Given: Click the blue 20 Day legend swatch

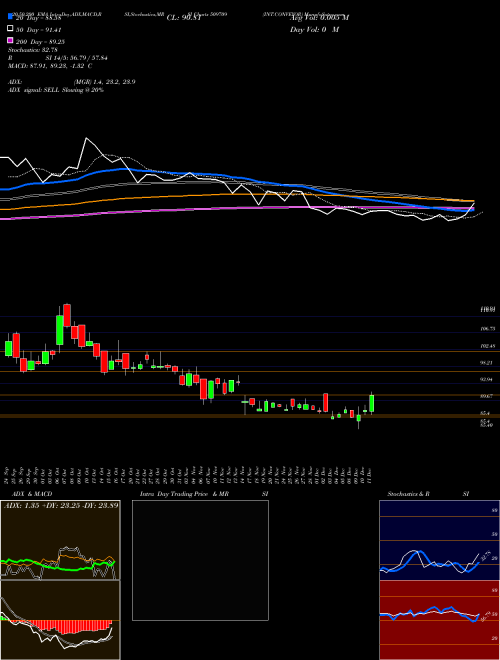Looking at the screenshot, I should (10, 17).
